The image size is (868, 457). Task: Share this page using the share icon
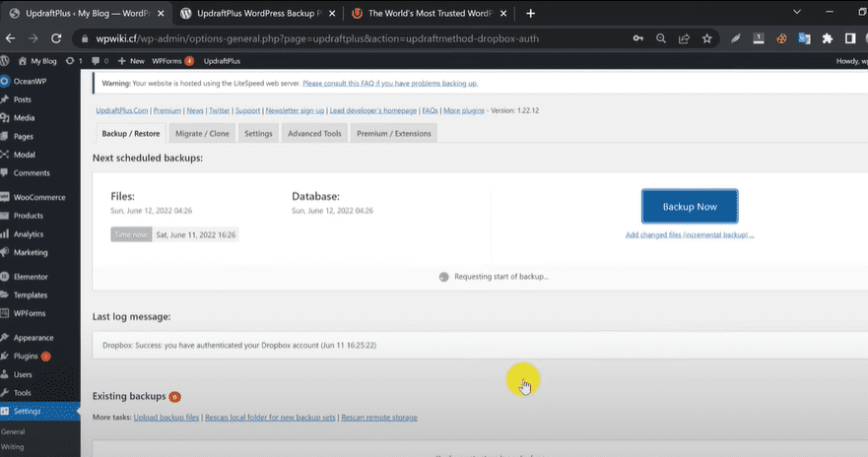tap(684, 38)
